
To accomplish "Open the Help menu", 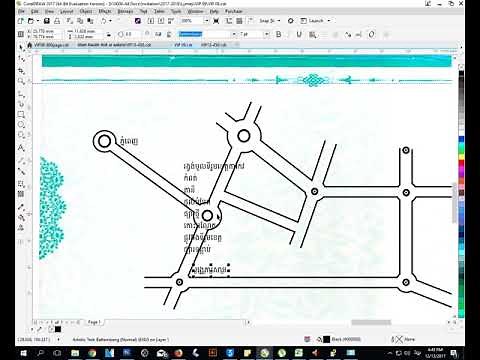I will coord(214,11).
